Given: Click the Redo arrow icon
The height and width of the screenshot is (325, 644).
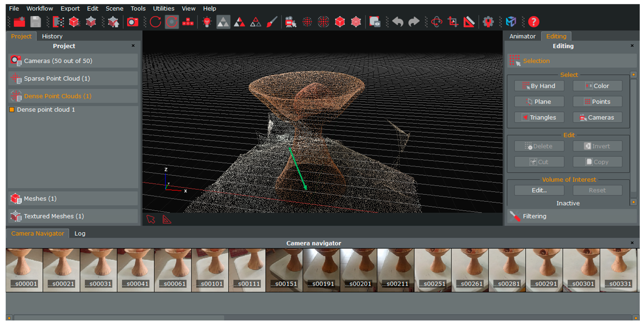Looking at the screenshot, I should 414,22.
